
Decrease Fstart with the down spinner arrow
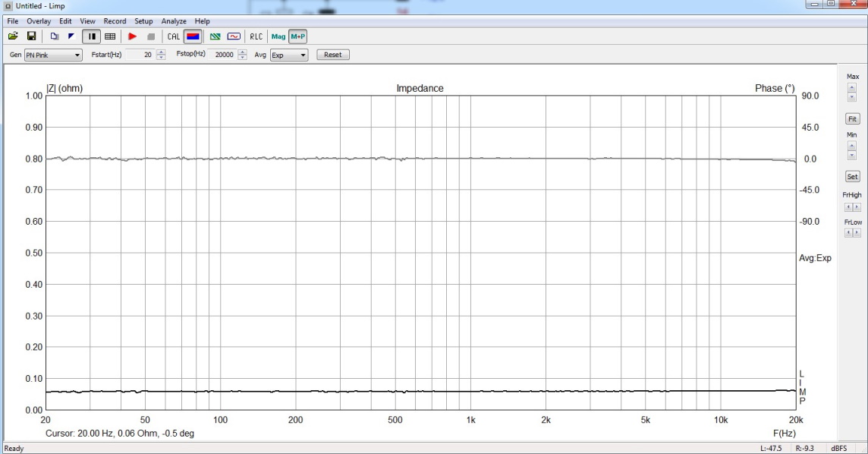161,58
